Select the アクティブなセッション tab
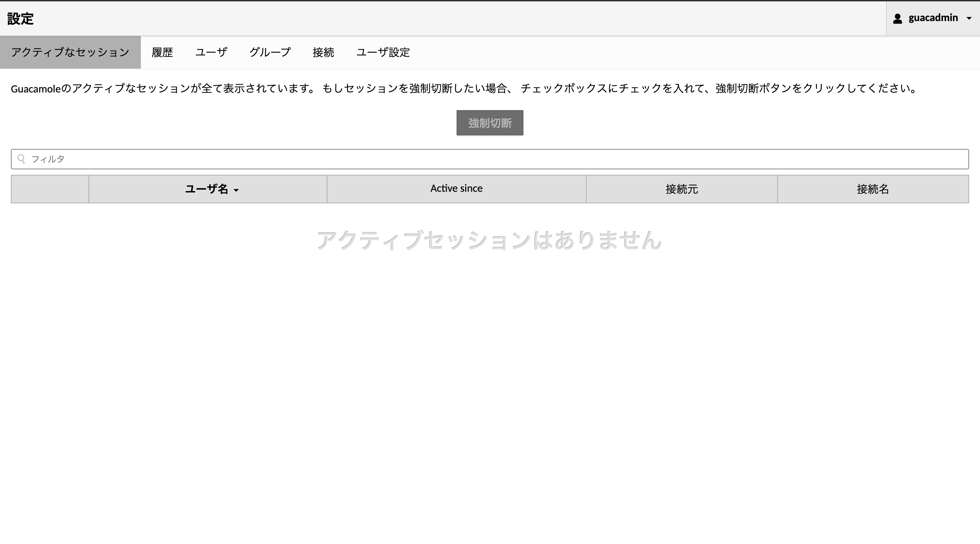This screenshot has height=544, width=980. [70, 52]
